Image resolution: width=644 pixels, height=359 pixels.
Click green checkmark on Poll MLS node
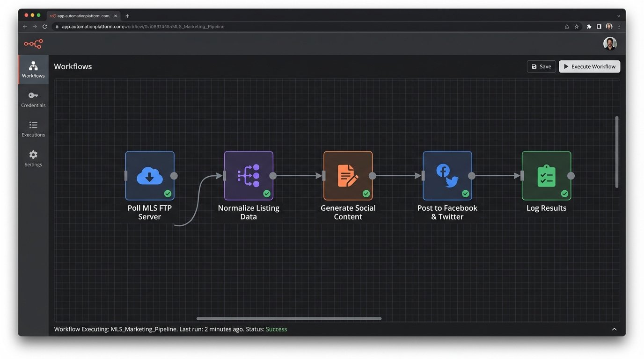point(168,194)
